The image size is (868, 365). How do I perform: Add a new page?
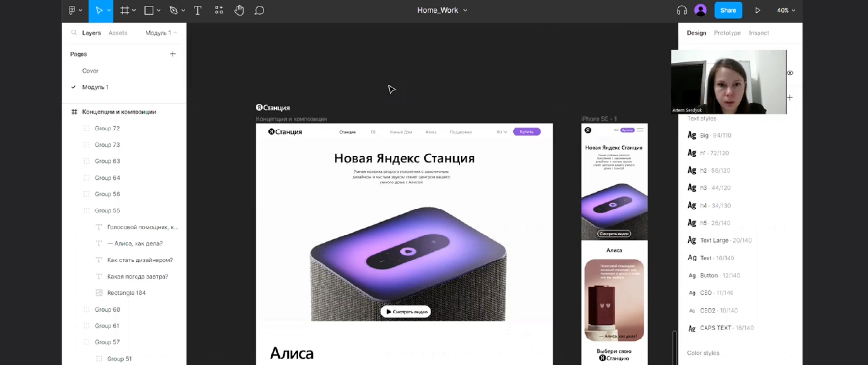pyautogui.click(x=173, y=54)
